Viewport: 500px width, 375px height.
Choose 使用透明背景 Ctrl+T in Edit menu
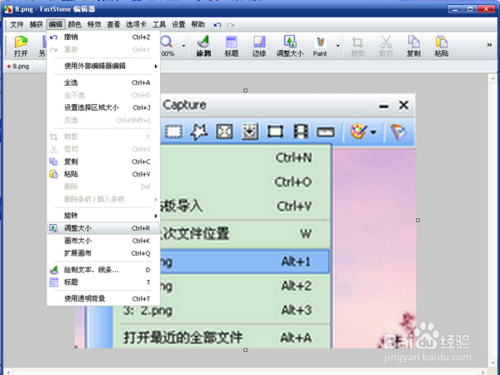[x=104, y=299]
